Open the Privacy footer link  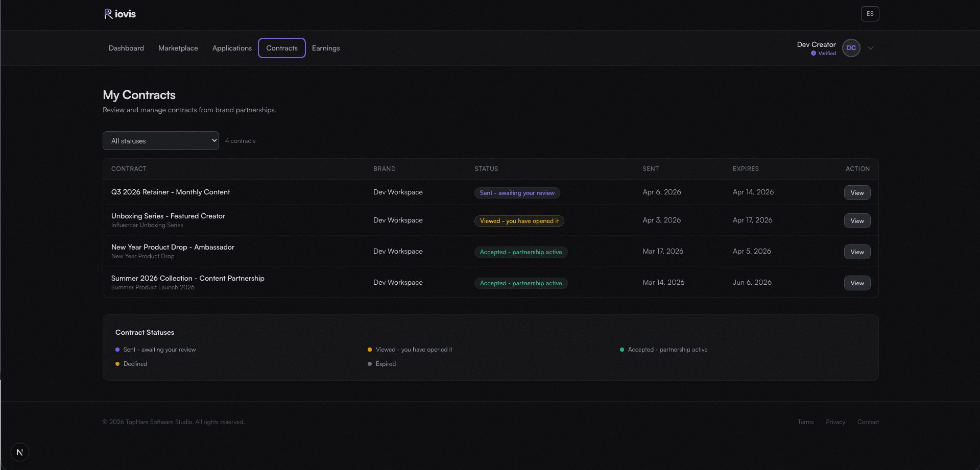[835, 422]
